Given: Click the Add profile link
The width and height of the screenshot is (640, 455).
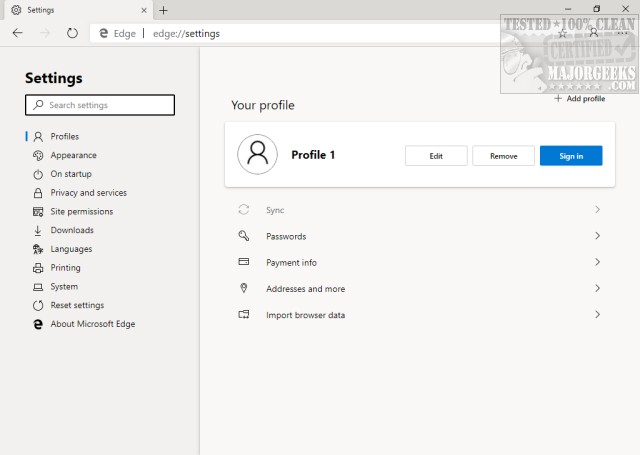Looking at the screenshot, I should coord(580,99).
